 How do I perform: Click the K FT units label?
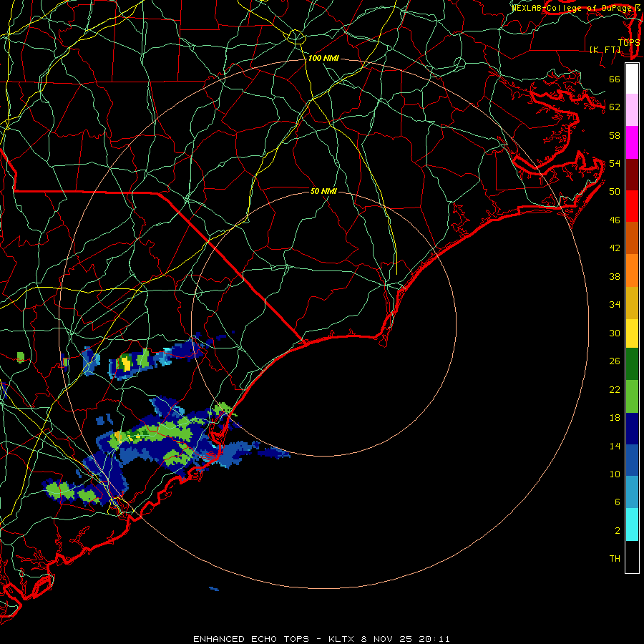tap(605, 49)
